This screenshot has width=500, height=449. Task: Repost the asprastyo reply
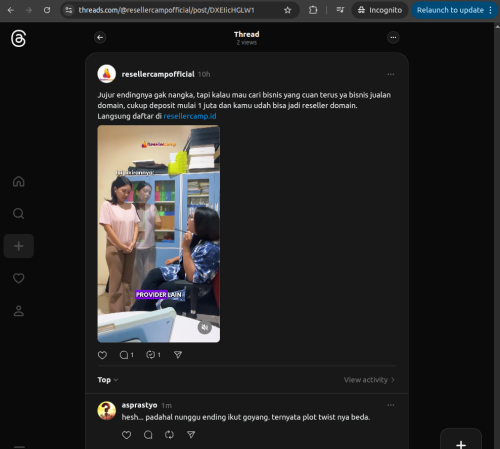(x=169, y=435)
